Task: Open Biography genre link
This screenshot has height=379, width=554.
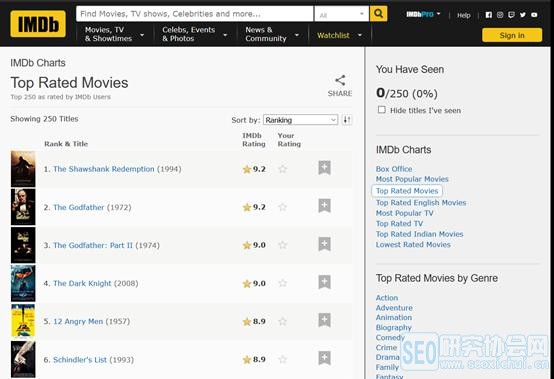Action: (394, 327)
